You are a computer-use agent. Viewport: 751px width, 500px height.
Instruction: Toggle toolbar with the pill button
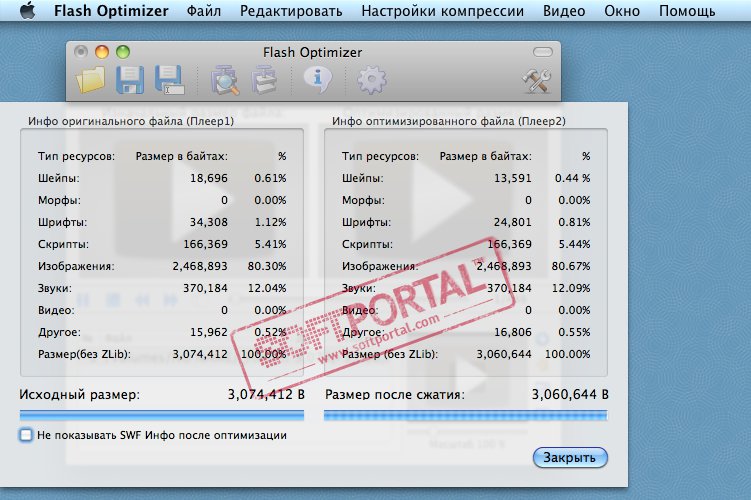pyautogui.click(x=542, y=52)
